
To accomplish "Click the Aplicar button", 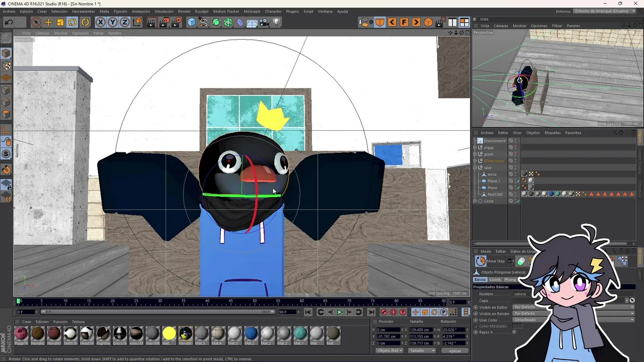I will point(455,351).
